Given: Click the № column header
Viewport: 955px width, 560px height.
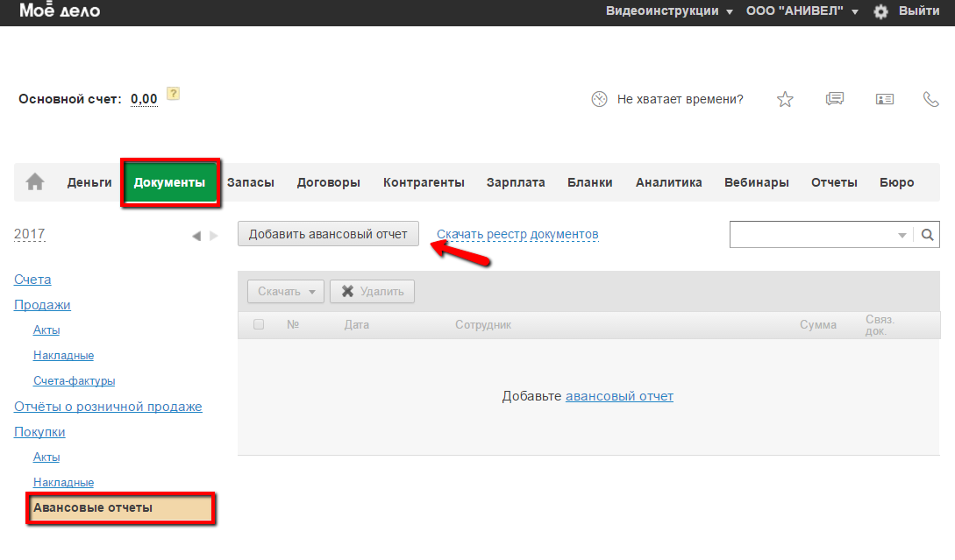Looking at the screenshot, I should coord(293,325).
